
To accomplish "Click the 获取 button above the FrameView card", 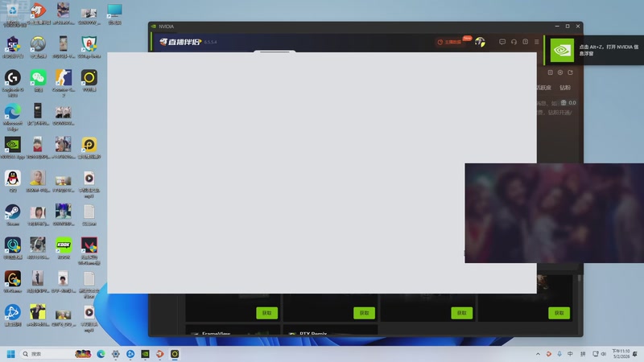I will coord(267,313).
